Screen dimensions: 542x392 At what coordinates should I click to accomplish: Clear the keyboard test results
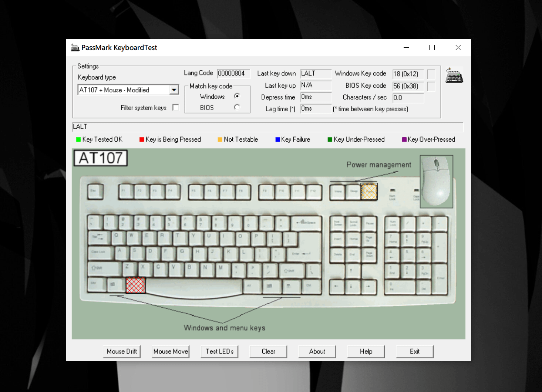(268, 351)
